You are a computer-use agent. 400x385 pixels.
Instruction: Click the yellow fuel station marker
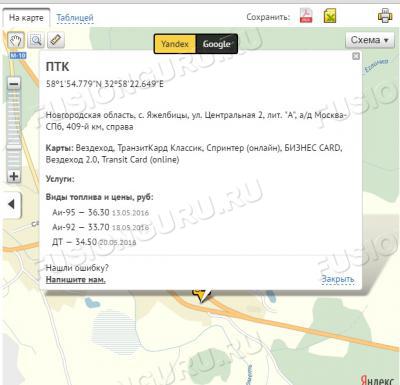[x=201, y=295]
